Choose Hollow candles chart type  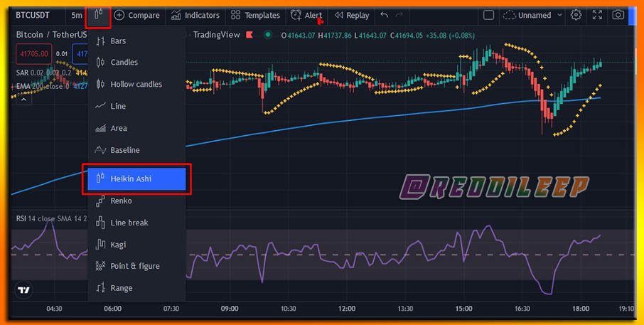click(136, 84)
